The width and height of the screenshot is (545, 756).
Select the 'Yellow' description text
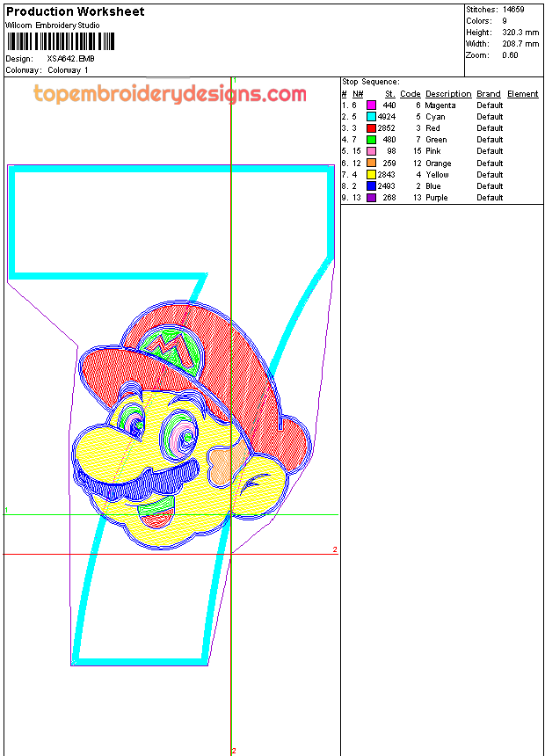(437, 175)
